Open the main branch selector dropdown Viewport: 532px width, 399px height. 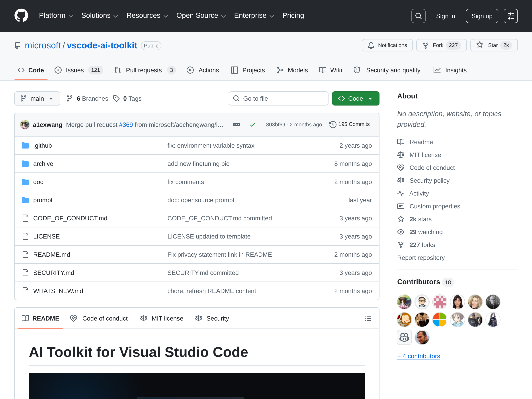pos(37,98)
